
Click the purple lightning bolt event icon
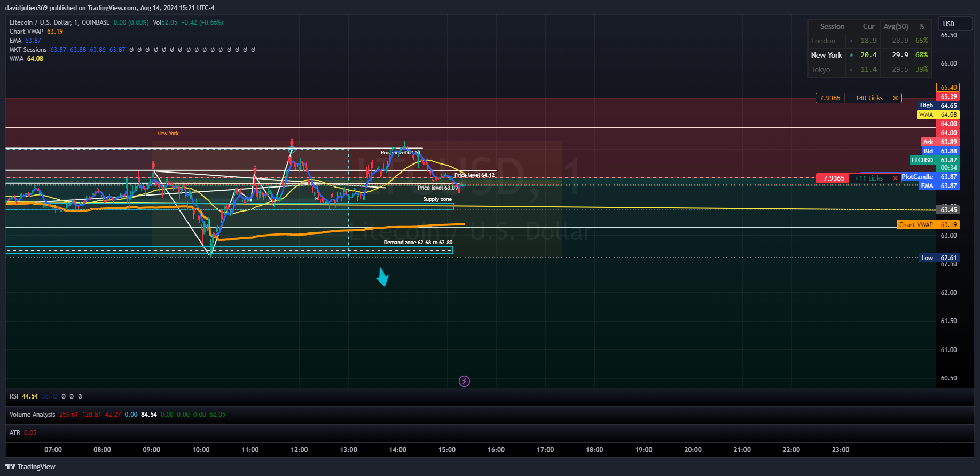(x=464, y=381)
